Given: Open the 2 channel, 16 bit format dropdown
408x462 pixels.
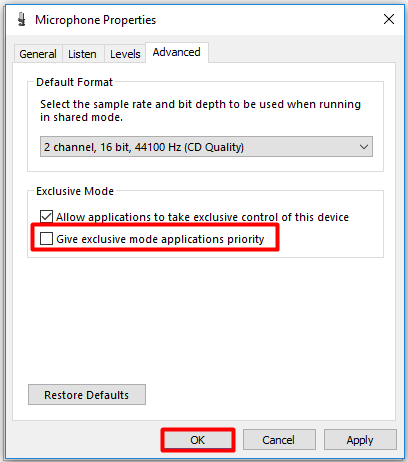Looking at the screenshot, I should pyautogui.click(x=206, y=147).
